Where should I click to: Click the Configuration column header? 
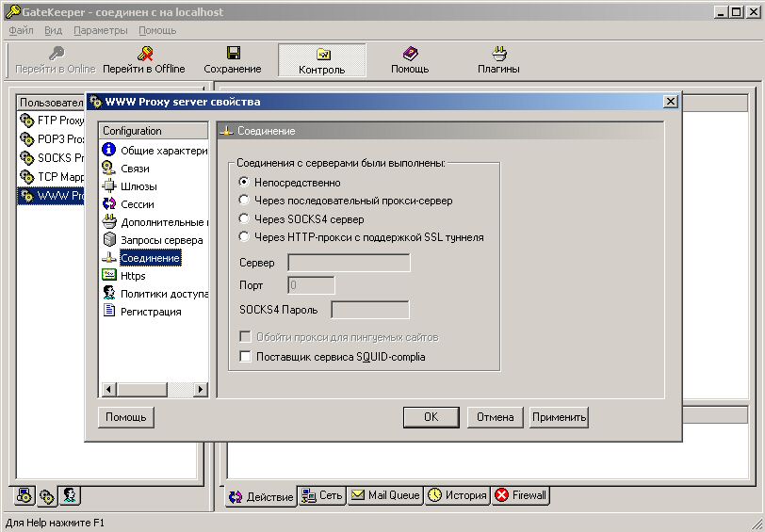(154, 131)
